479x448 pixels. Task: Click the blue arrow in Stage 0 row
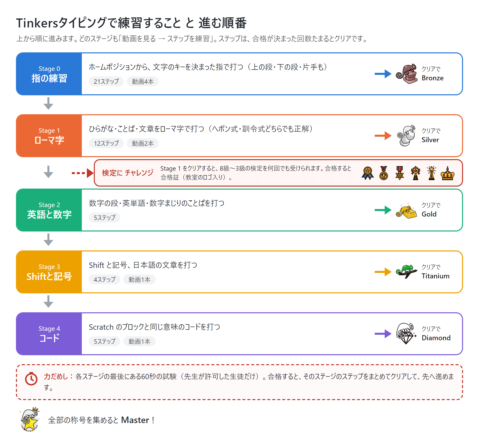click(383, 74)
